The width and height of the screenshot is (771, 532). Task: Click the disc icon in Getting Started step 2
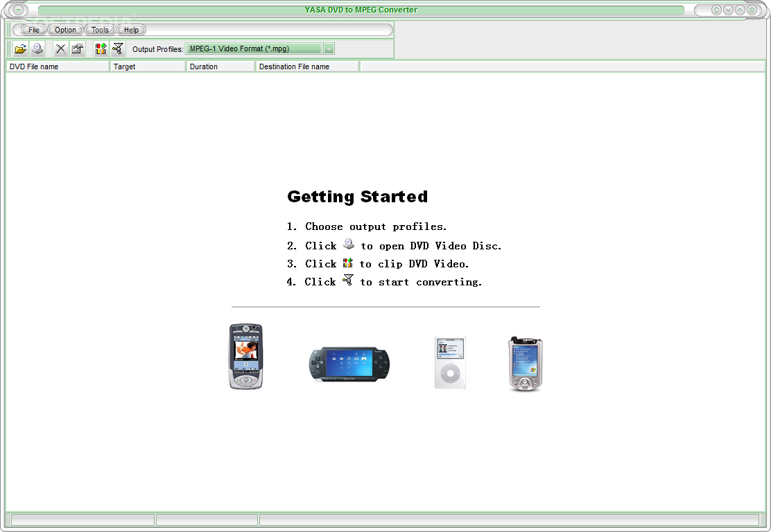point(349,244)
